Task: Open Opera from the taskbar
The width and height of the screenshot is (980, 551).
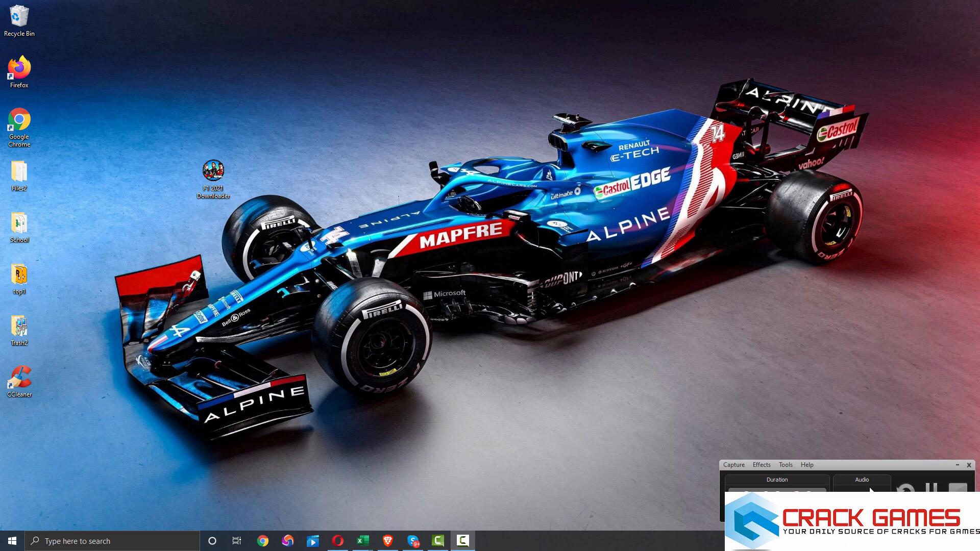Action: coord(338,541)
